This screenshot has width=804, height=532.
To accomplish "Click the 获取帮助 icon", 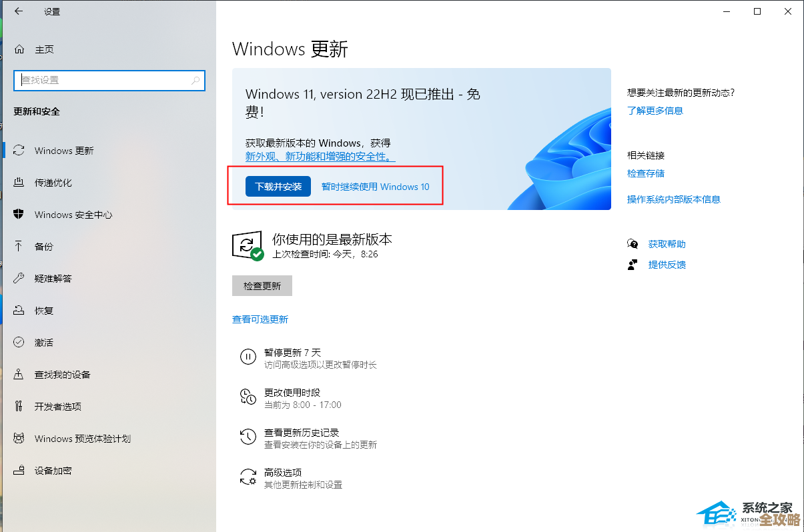I will coord(633,243).
